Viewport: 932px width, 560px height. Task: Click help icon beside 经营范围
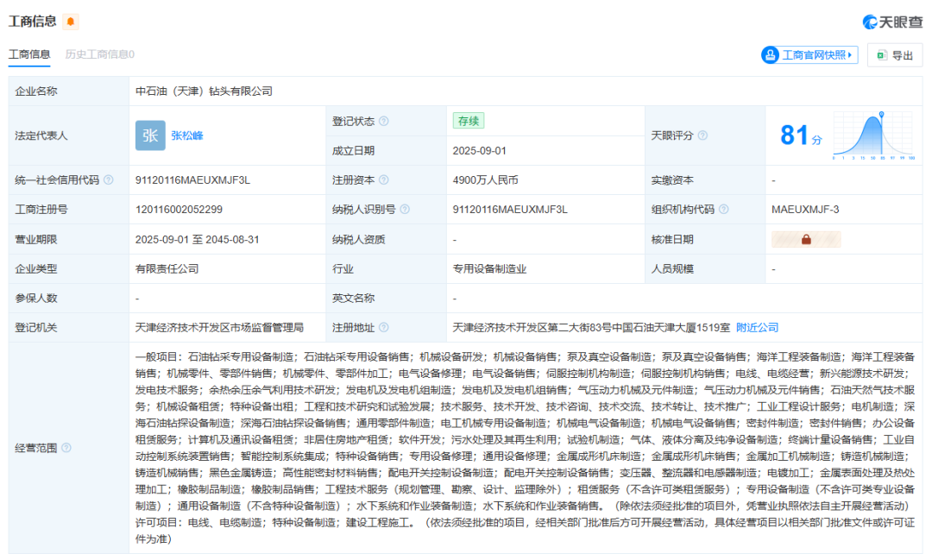(66, 448)
